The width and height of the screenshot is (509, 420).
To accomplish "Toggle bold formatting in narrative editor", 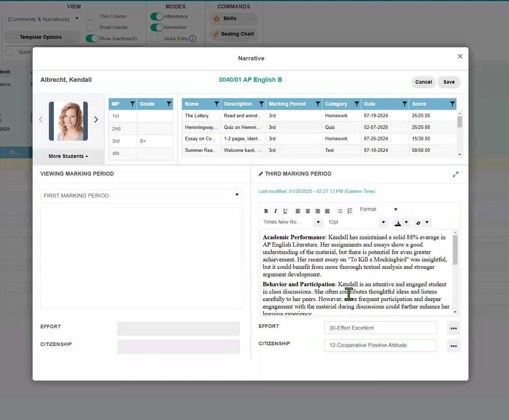I will pos(266,211).
